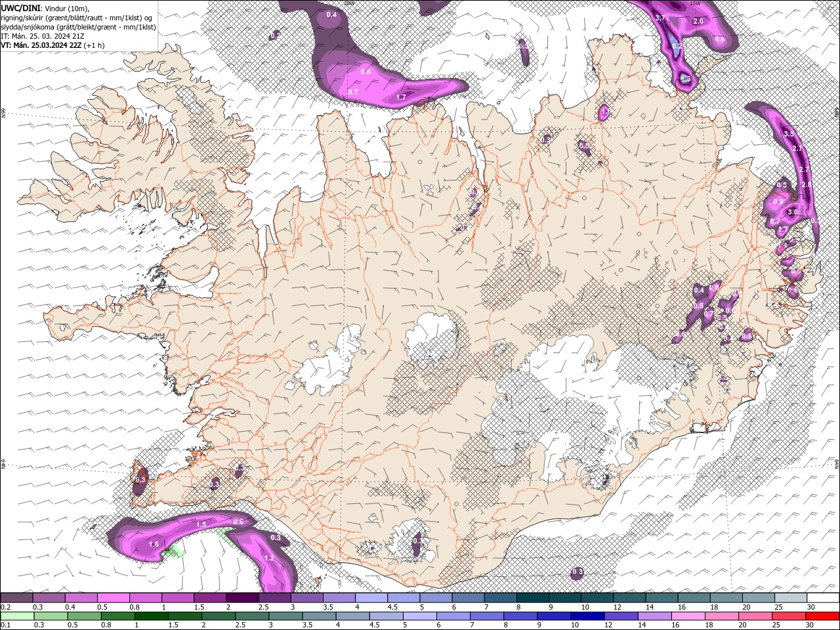This screenshot has width=840, height=630.
Task: Click the light lavender 4–4.5 snow legend swatch
Action: [371, 598]
